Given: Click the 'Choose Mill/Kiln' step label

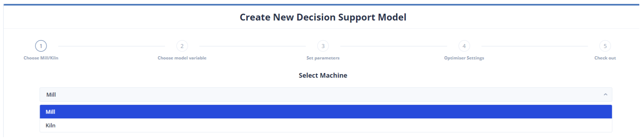Looking at the screenshot, I should click(x=41, y=58).
